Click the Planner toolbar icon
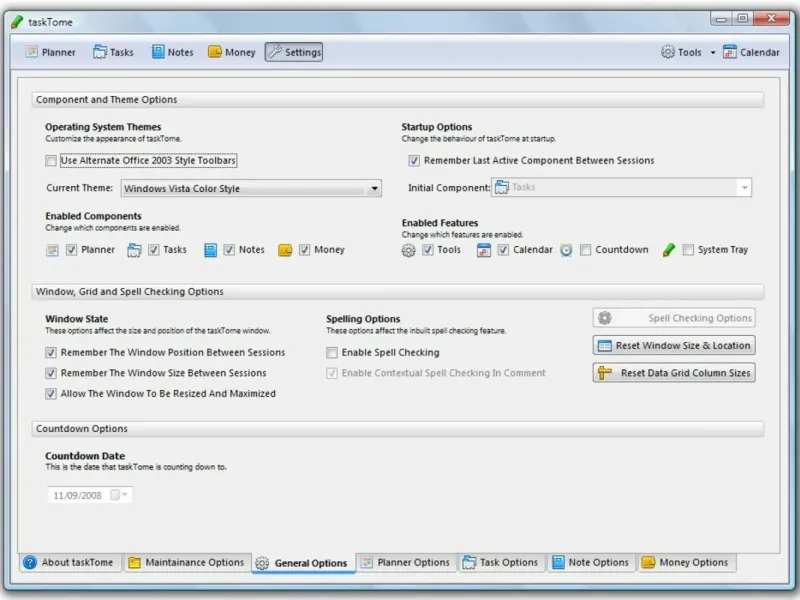Image resolution: width=800 pixels, height=600 pixels. point(32,52)
